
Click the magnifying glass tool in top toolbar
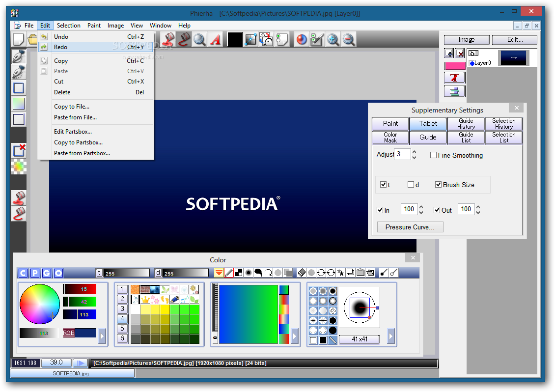[x=199, y=39]
